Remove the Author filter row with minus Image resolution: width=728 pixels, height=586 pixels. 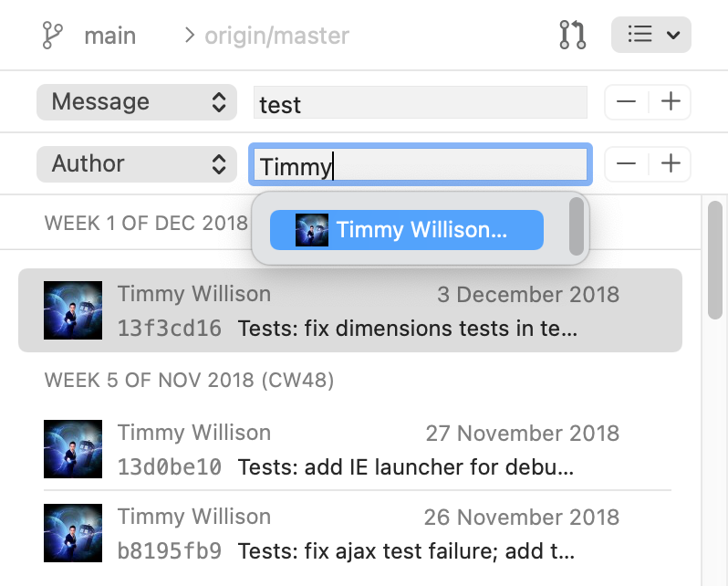(627, 164)
